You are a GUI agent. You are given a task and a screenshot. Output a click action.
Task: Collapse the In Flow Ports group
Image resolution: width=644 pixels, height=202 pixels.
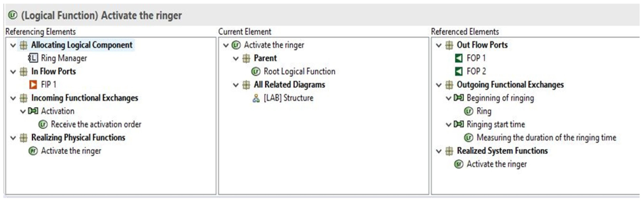[13, 72]
